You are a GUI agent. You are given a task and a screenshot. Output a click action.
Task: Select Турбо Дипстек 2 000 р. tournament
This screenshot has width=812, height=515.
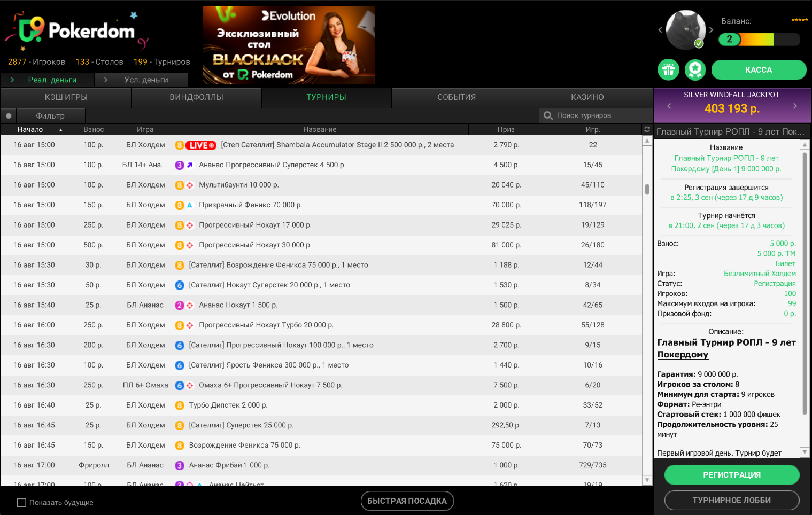pos(322,405)
